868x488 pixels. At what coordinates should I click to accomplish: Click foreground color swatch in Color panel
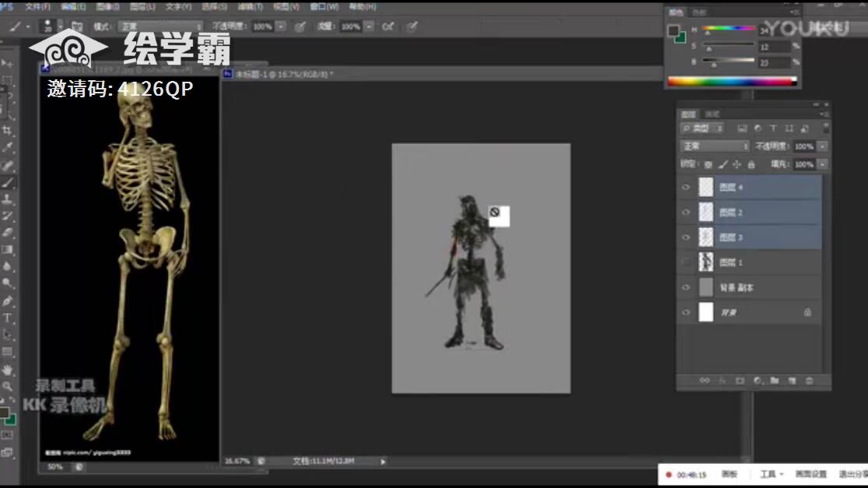tap(674, 31)
